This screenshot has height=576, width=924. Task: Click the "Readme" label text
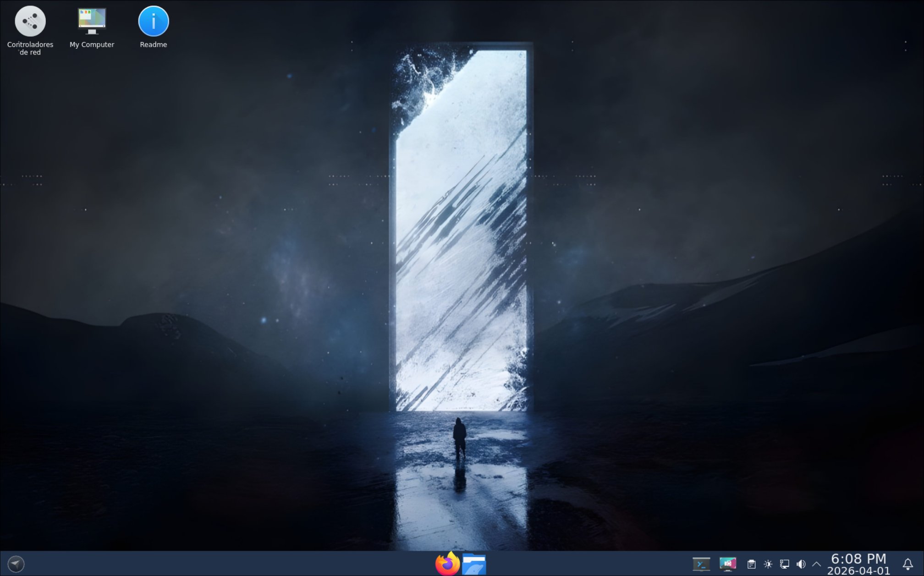pos(154,44)
